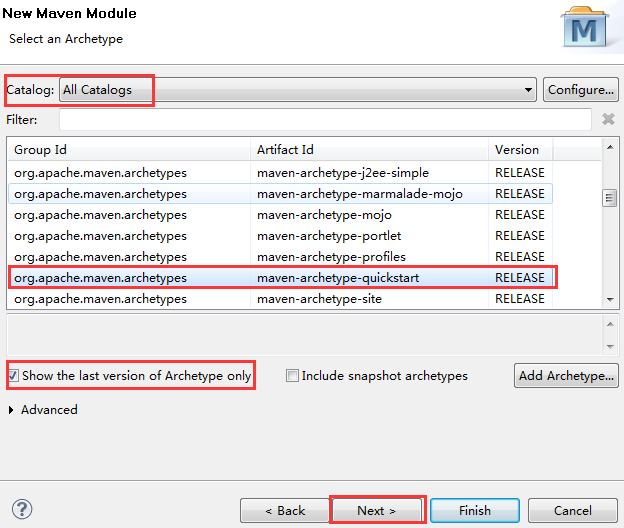This screenshot has width=624, height=528.
Task: Click into the Filter text field
Action: point(325,119)
